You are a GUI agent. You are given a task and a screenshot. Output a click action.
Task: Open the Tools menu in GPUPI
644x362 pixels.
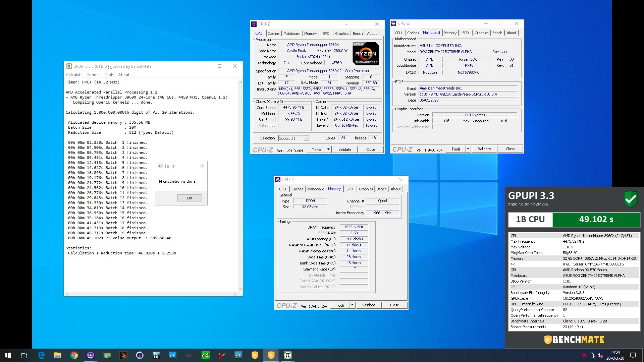109,75
